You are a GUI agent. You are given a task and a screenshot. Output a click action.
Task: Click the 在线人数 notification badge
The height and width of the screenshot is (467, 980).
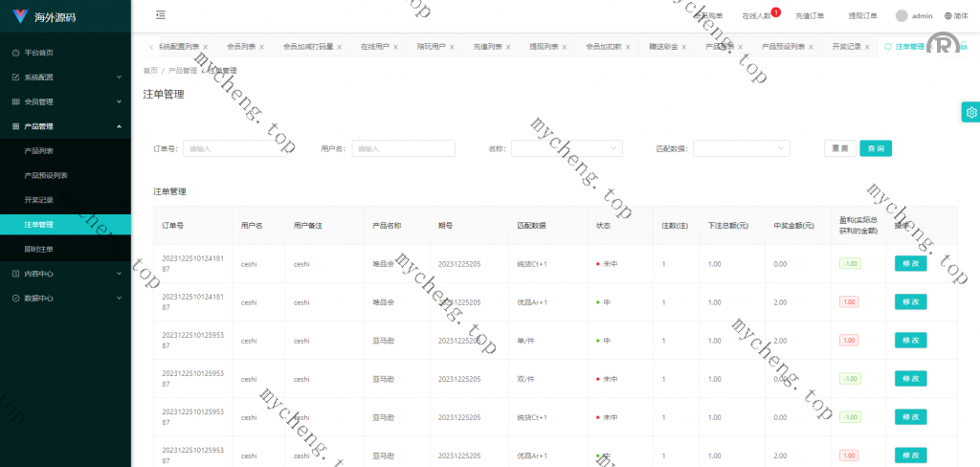click(x=775, y=11)
